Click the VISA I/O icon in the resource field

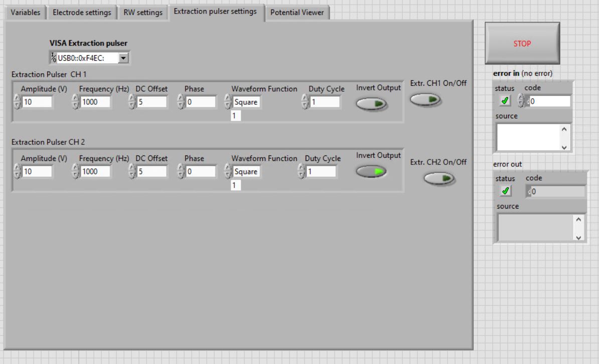54,58
